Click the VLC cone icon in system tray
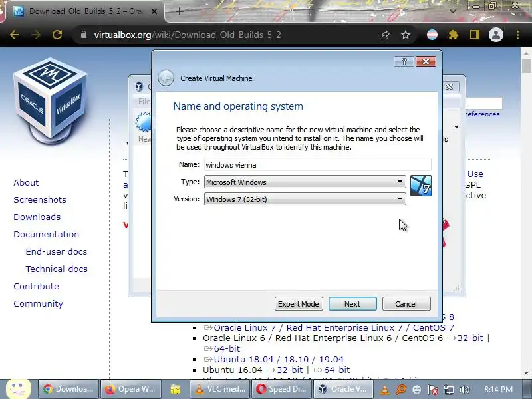This screenshot has height=399, width=532. 384,390
